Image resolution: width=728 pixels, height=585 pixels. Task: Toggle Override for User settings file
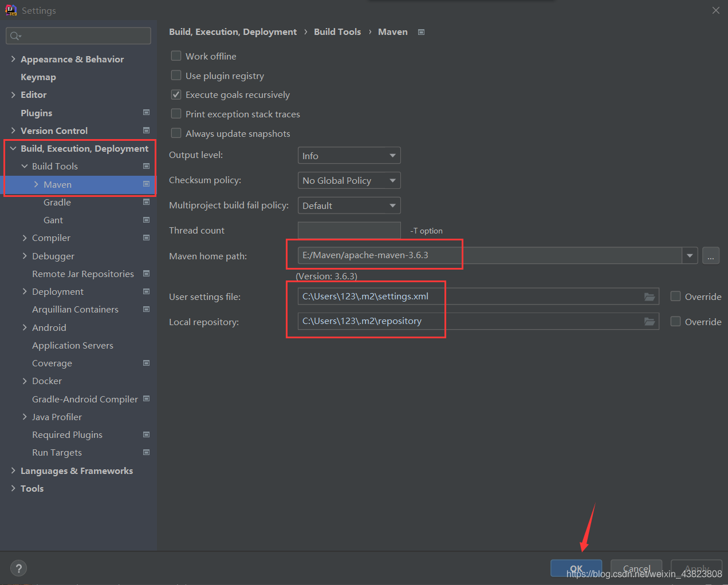[x=676, y=297]
